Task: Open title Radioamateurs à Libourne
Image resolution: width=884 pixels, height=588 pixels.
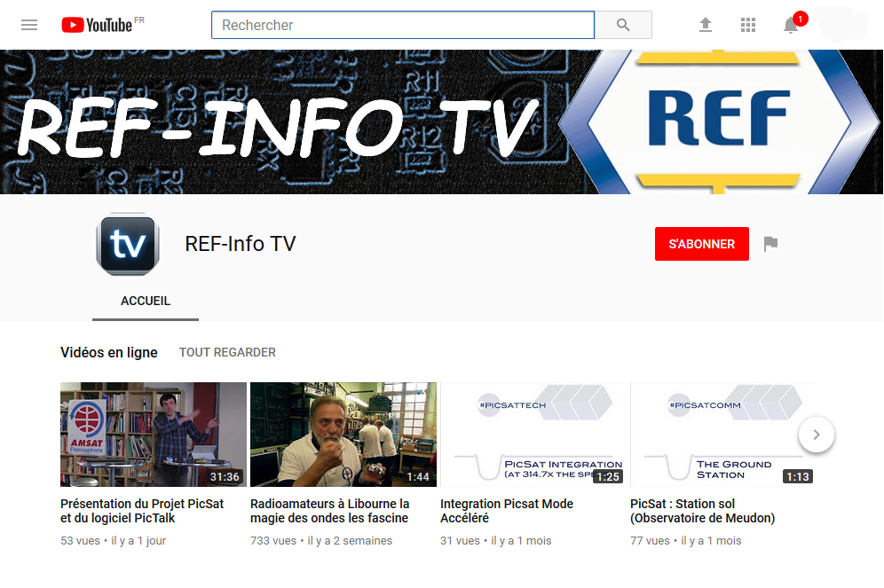Action: [330, 511]
